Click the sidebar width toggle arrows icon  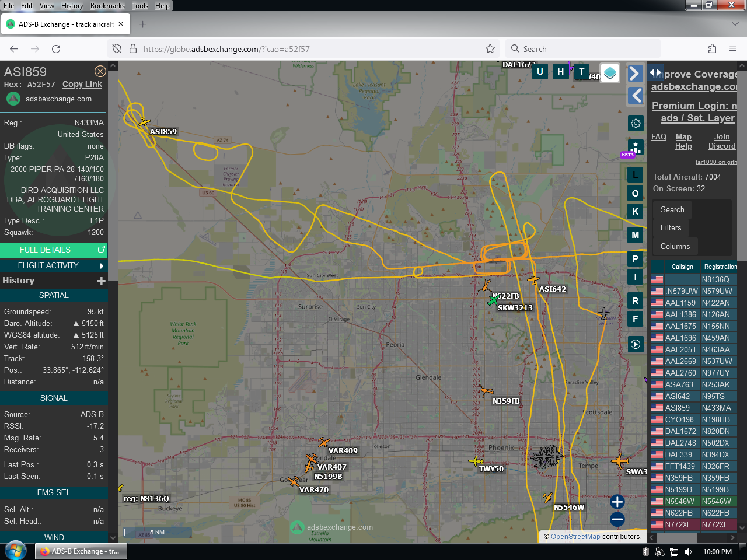tap(655, 73)
